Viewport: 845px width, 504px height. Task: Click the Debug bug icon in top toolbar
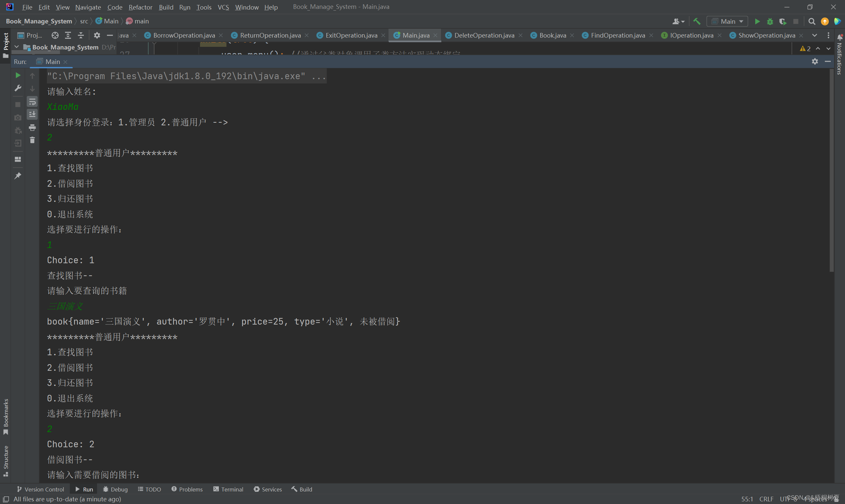tap(770, 21)
